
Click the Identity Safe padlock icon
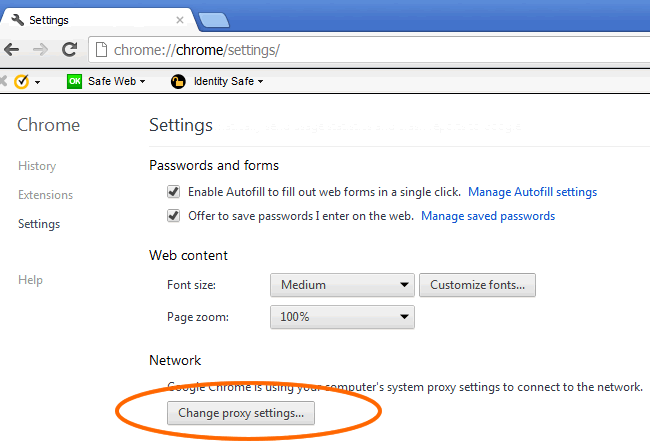[178, 82]
